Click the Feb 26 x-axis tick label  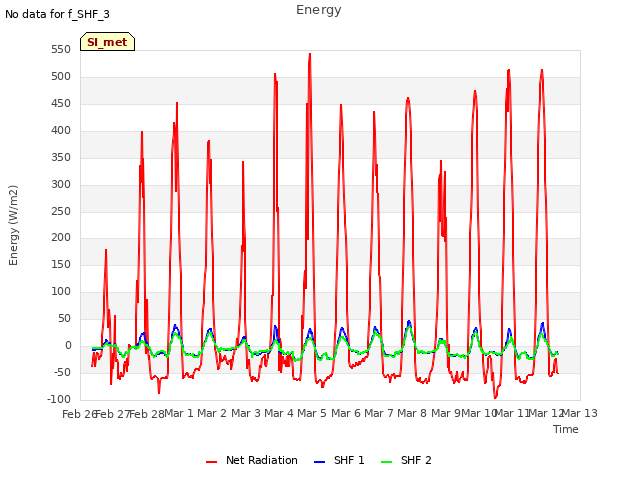point(80,414)
